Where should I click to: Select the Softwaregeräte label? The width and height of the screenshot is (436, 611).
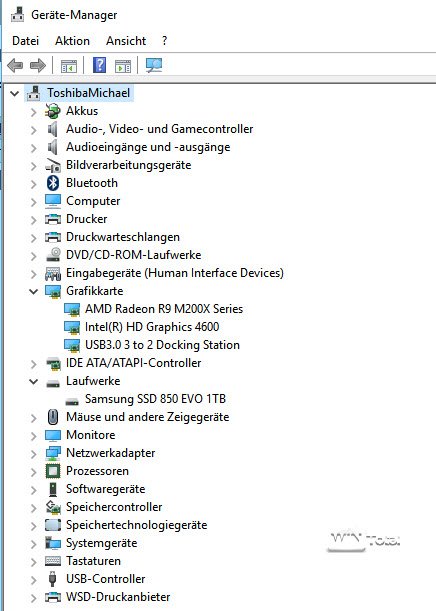click(105, 489)
